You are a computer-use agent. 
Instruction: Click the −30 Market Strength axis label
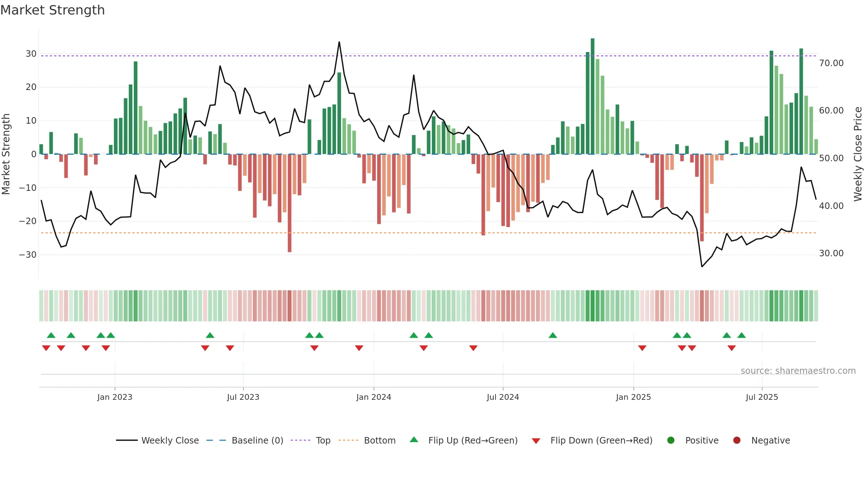[x=28, y=254]
